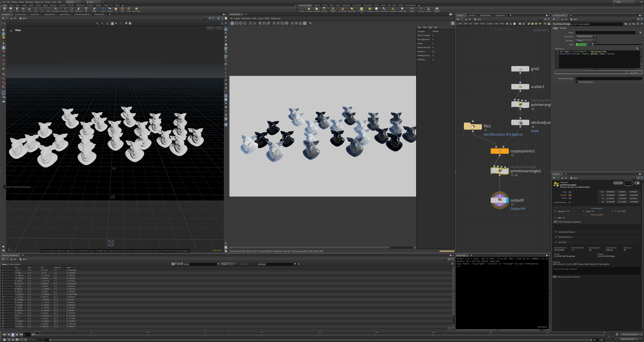Open the Material Palette tab
Viewport: 644px width, 342px height.
485,15
